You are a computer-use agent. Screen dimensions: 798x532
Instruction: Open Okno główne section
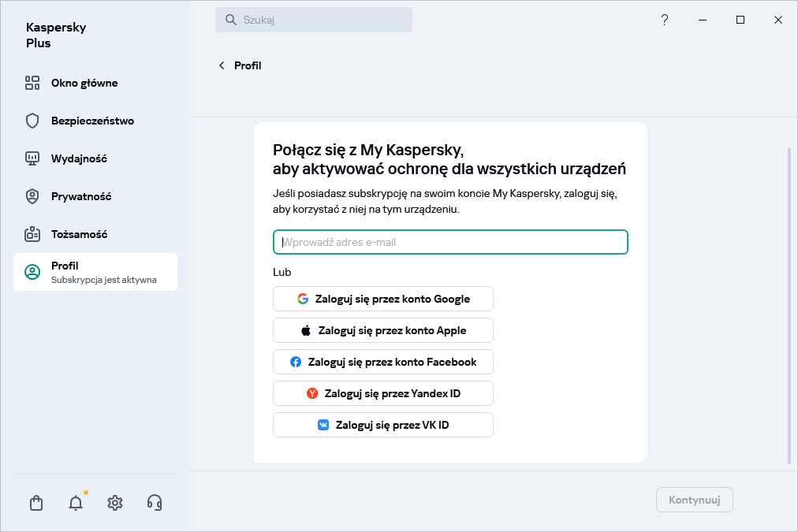tap(84, 83)
